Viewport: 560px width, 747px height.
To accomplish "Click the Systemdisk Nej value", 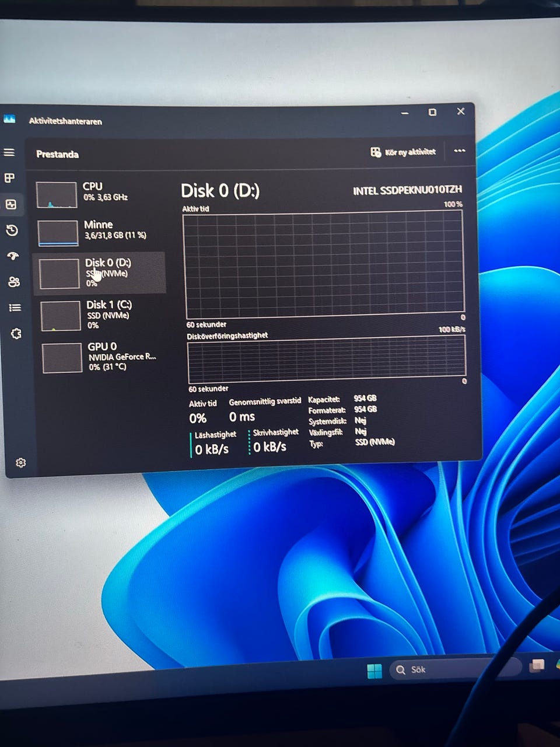I will point(360,420).
